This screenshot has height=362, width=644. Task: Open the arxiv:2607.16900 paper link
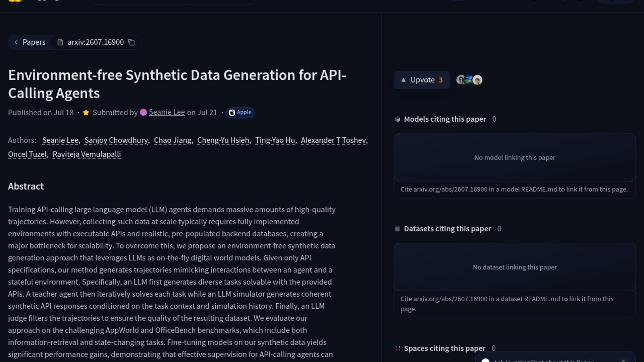pos(96,42)
